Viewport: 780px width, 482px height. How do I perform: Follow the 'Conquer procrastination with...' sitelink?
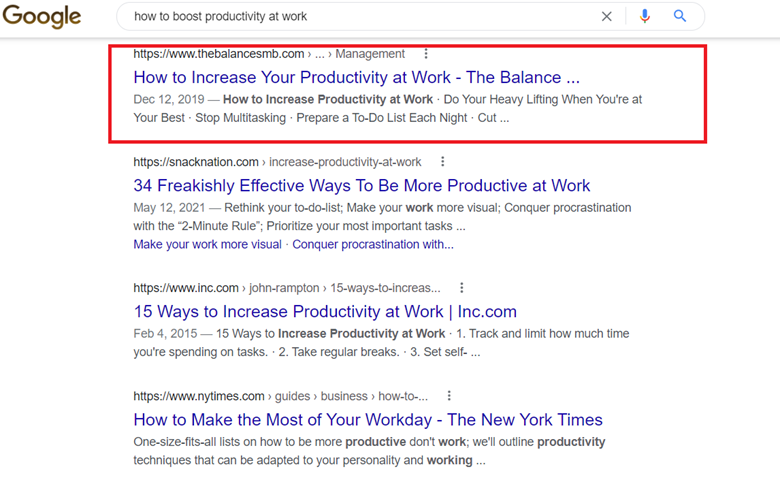click(373, 245)
